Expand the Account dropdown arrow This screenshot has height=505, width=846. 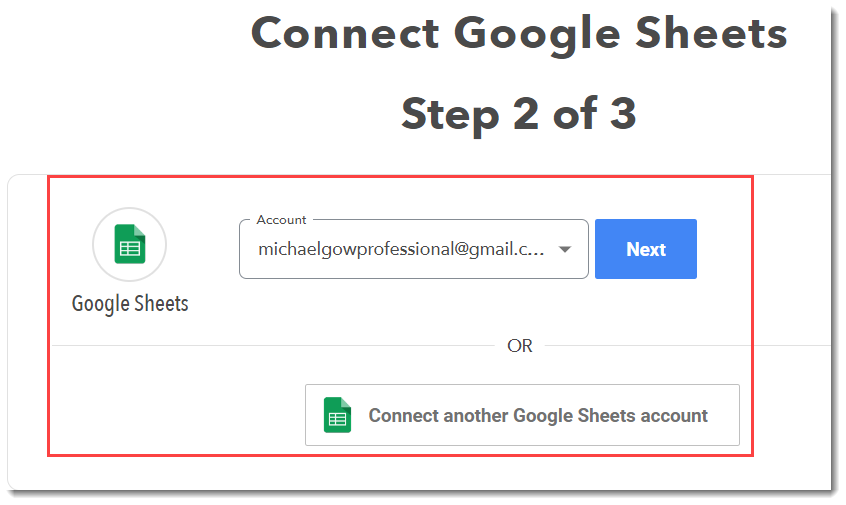(565, 249)
